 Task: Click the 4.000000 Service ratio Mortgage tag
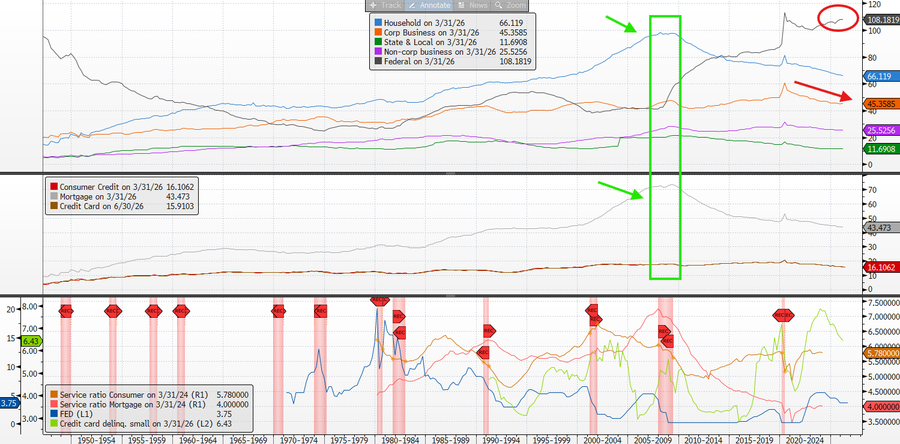pos(880,406)
